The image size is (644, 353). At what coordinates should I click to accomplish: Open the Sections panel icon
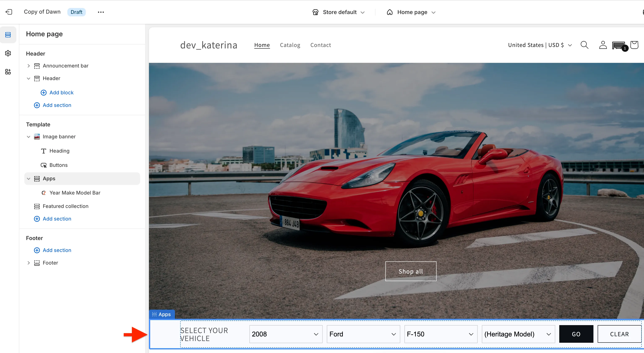(x=8, y=35)
